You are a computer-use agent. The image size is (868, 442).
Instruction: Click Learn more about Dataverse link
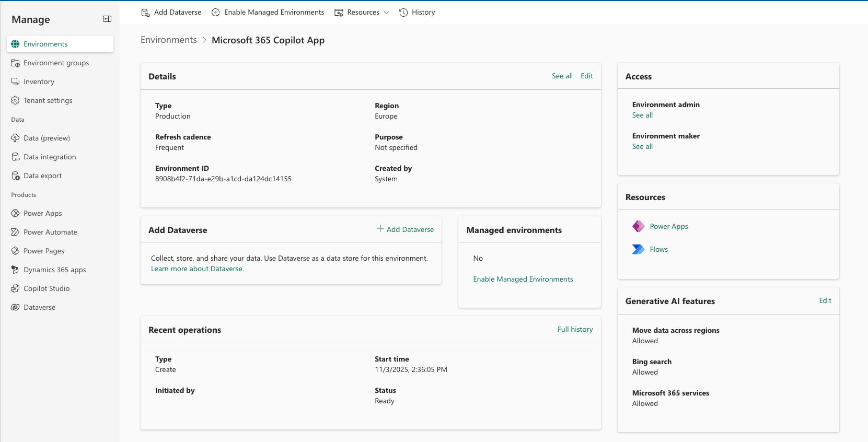[197, 269]
